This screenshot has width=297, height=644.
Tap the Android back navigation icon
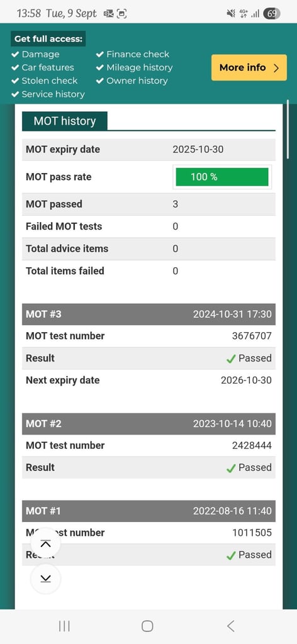tap(231, 626)
